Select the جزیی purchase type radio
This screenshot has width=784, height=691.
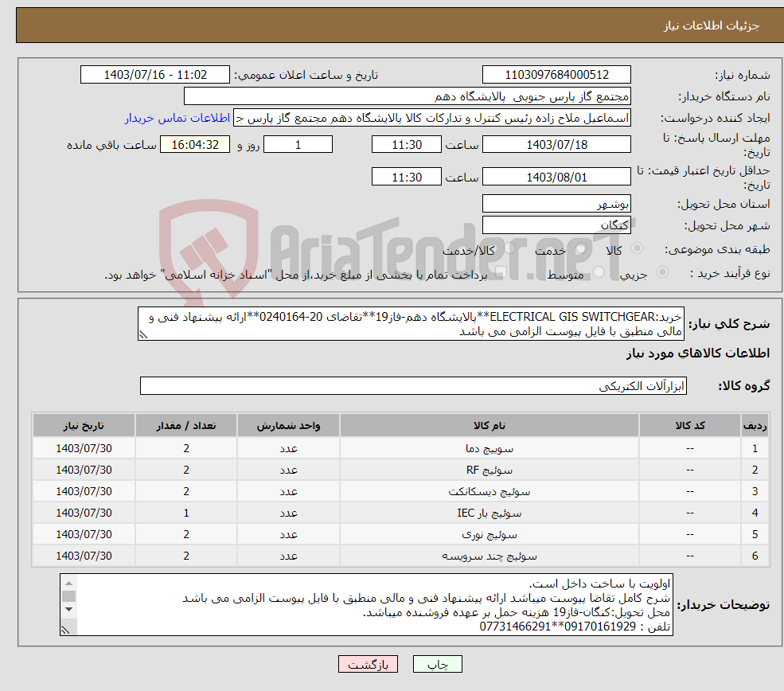pos(662,272)
